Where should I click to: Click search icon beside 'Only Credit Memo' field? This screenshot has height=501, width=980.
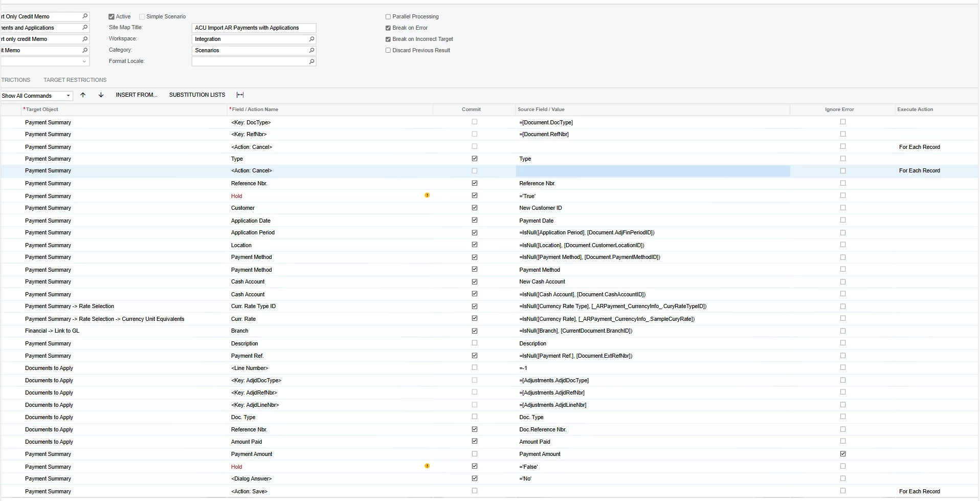tap(85, 16)
